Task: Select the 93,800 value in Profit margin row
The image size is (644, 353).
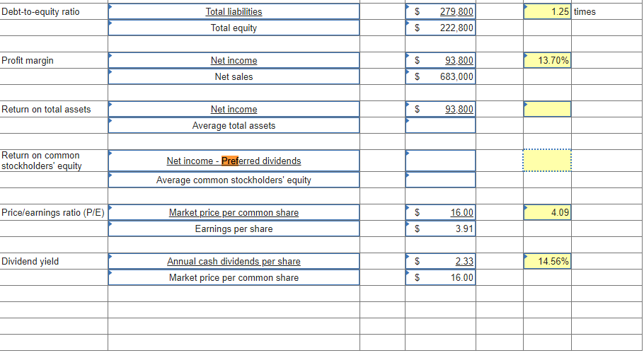Action: pos(440,60)
